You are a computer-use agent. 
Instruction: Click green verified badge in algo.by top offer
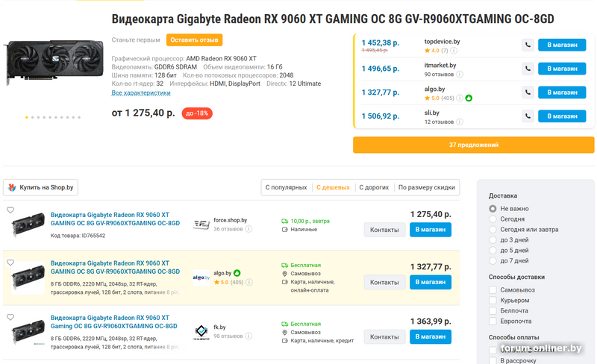click(469, 98)
